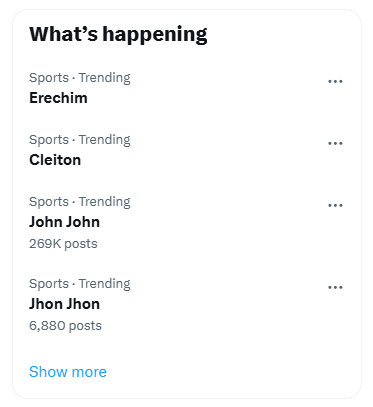The width and height of the screenshot is (373, 407).
Task: Click the word Trending above Erechim
Action: pyautogui.click(x=104, y=78)
